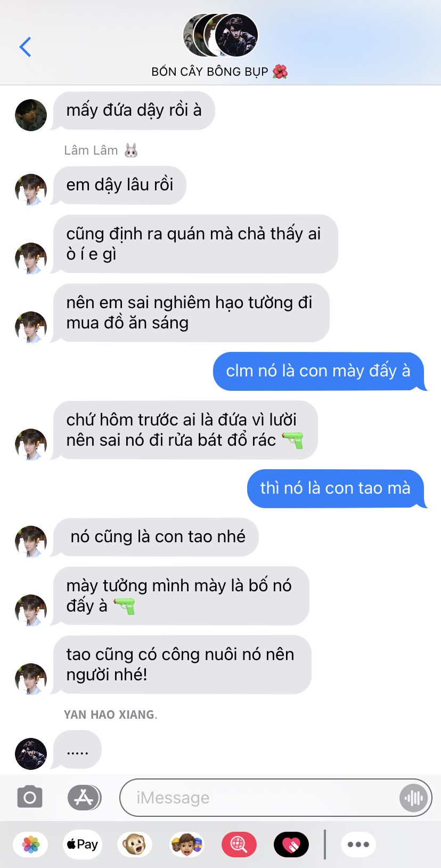Tap the "clm nó là con mày đấy à" bubble
Viewport: 441px width, 868px height.
point(319,371)
